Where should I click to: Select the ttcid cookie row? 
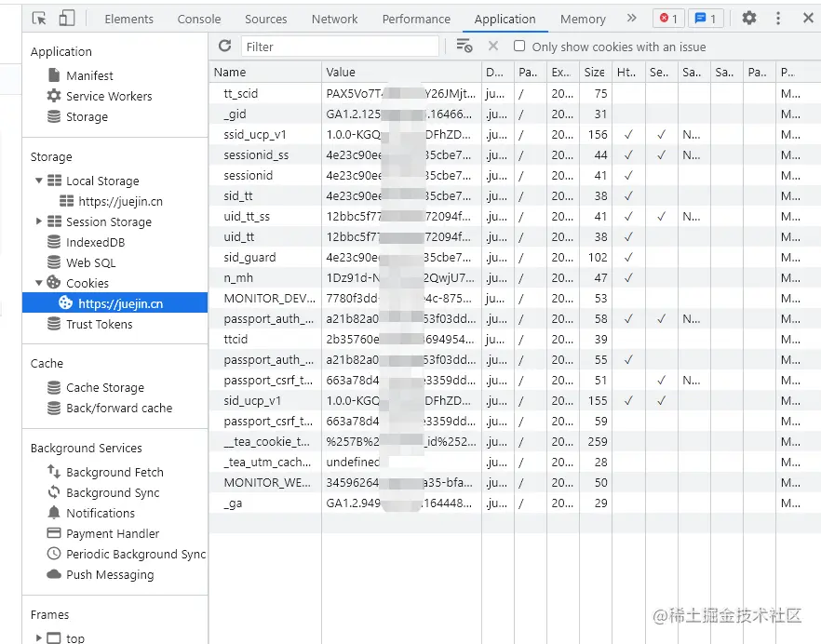pyautogui.click(x=515, y=340)
